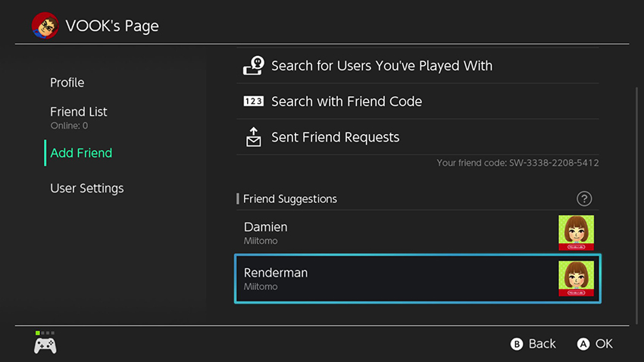Choose Search for Users You've Played With
The width and height of the screenshot is (644, 362).
pos(382,66)
